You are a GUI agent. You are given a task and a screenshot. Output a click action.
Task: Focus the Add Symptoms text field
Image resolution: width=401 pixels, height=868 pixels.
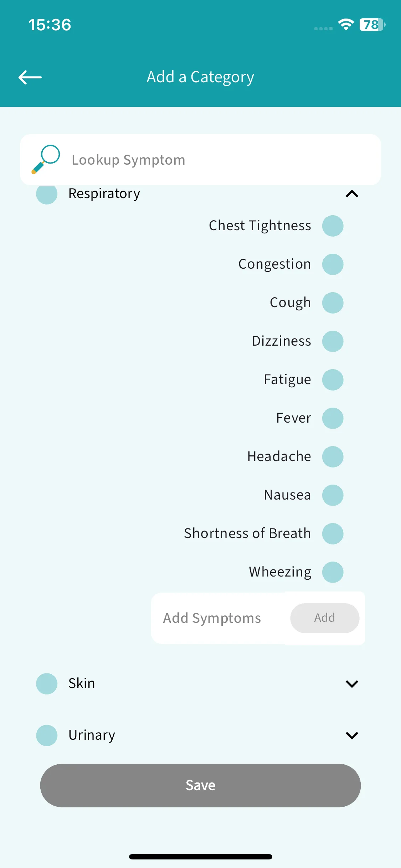(219, 618)
